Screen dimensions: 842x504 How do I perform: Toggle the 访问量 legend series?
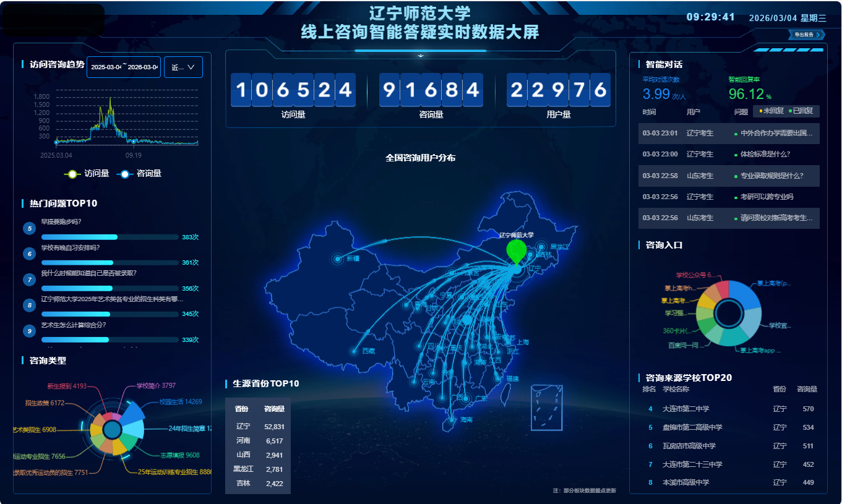pyautogui.click(x=87, y=174)
